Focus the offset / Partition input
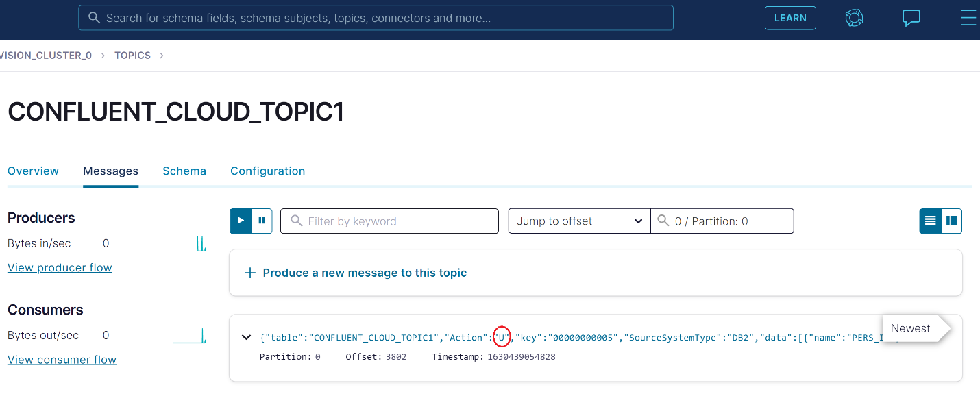 [722, 221]
